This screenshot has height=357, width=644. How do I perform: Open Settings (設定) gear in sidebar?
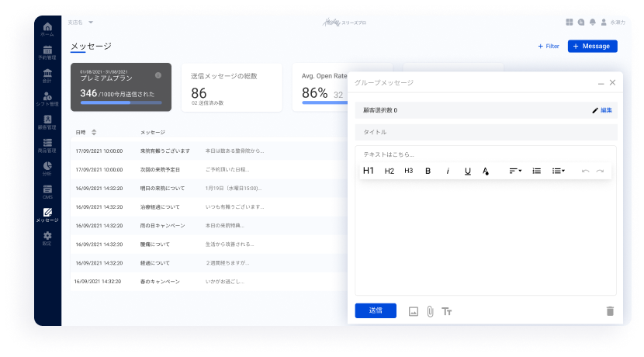coord(47,238)
